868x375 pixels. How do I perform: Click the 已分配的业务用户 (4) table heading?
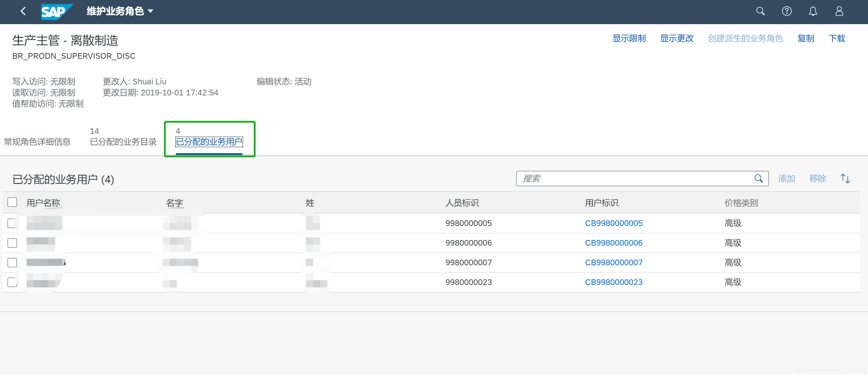pos(63,179)
